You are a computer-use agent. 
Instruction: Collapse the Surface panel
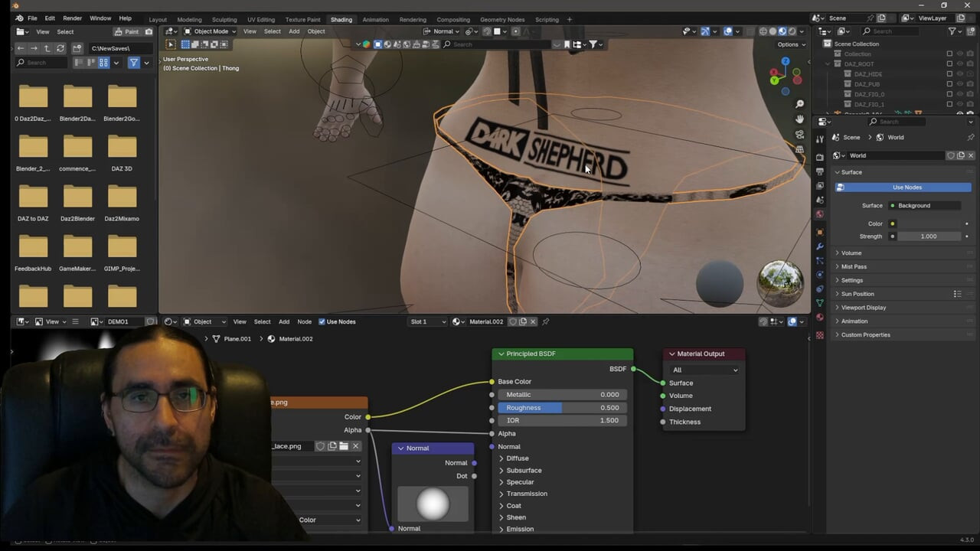(x=851, y=172)
